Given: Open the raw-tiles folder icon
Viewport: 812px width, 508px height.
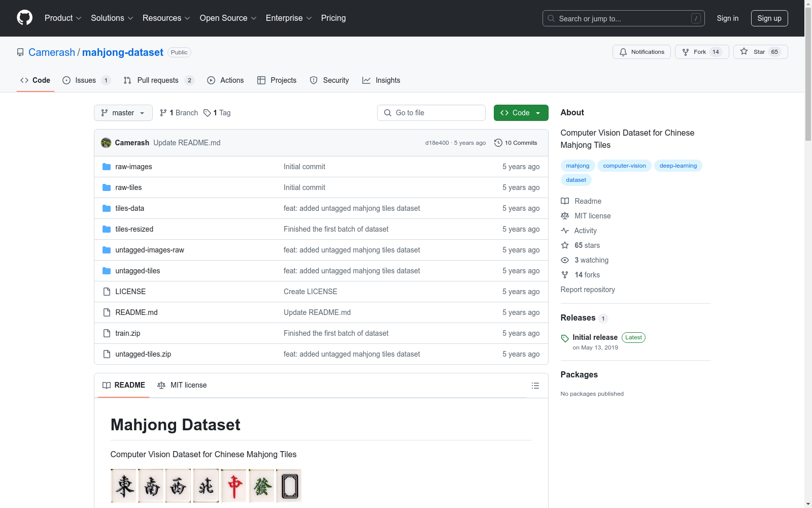Looking at the screenshot, I should (107, 187).
